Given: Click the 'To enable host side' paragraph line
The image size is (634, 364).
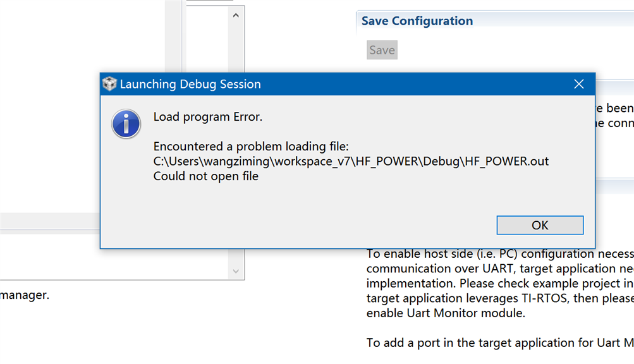Looking at the screenshot, I should pos(499,254).
